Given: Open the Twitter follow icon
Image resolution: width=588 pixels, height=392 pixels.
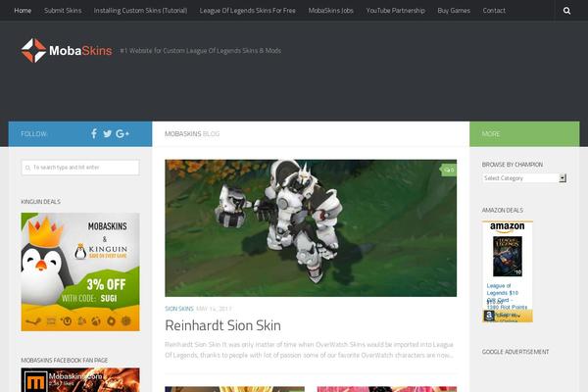Looking at the screenshot, I should tap(107, 133).
